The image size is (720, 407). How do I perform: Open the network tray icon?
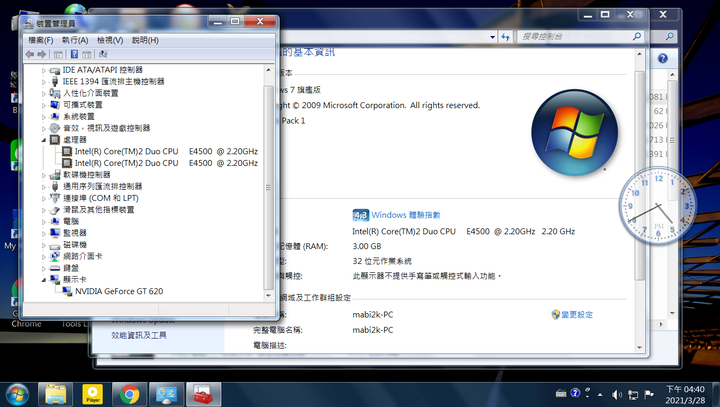tap(633, 395)
